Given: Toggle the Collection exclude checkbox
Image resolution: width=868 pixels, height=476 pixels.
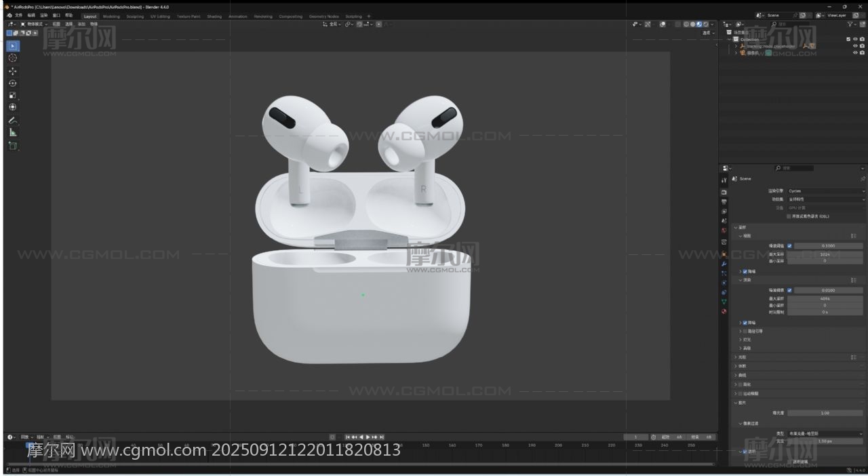Looking at the screenshot, I should [848, 39].
